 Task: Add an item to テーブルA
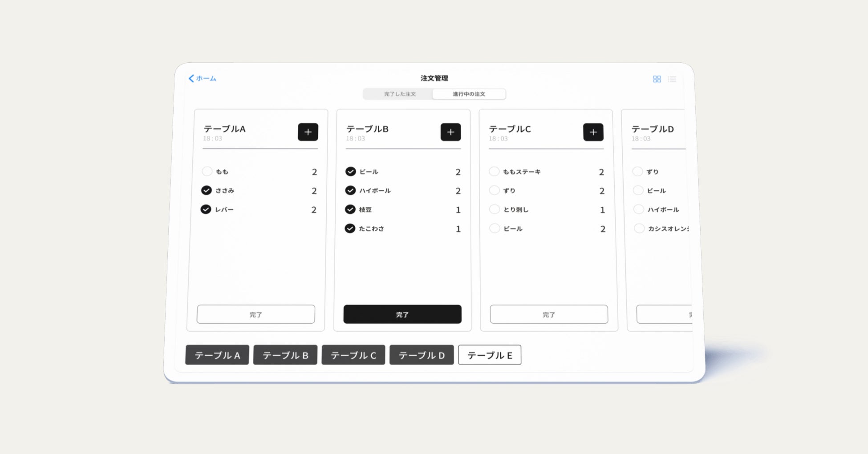pos(308,132)
